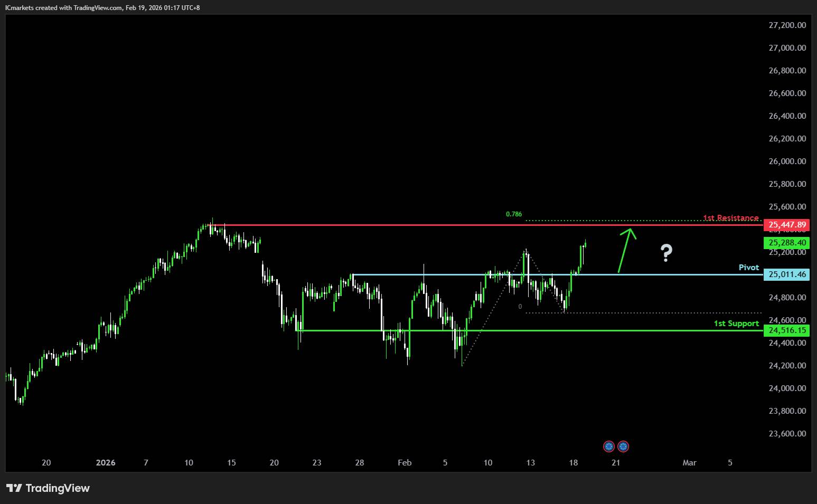Viewport: 817px width, 504px height.
Task: Select the Pivot text label
Action: point(748,268)
